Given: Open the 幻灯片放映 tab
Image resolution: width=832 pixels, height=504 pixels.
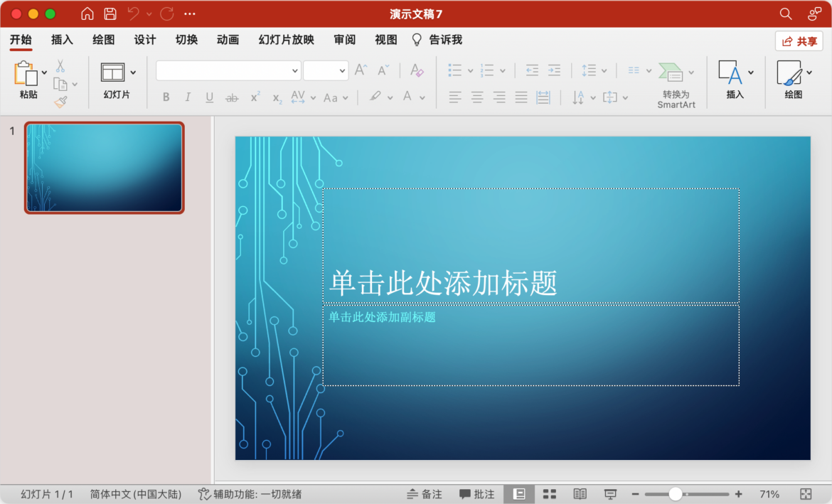Looking at the screenshot, I should [x=287, y=40].
